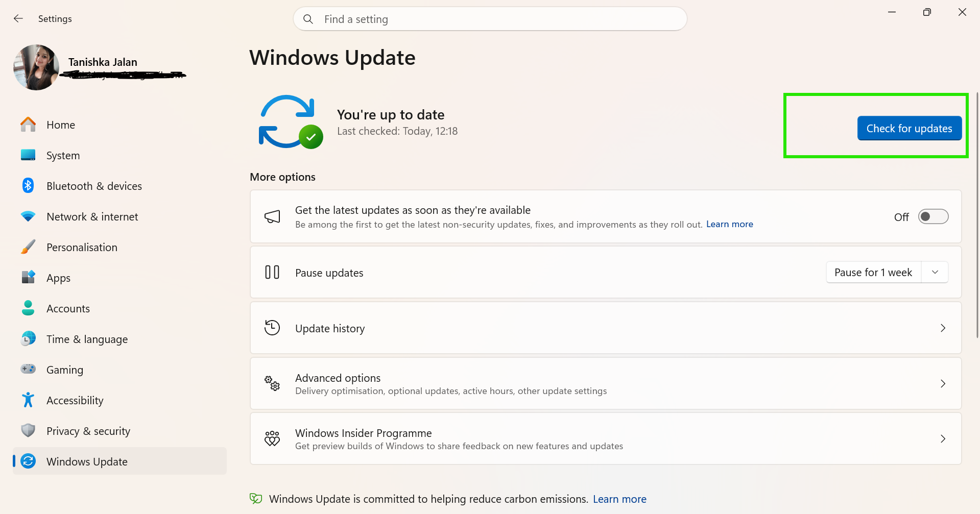Select Windows Update in sidebar

[119, 461]
